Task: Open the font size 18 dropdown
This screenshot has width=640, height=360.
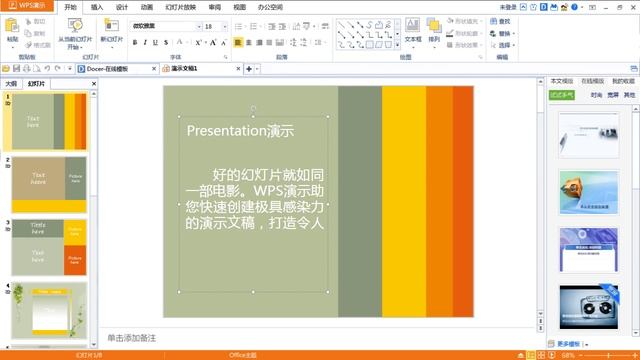Action: (224, 27)
